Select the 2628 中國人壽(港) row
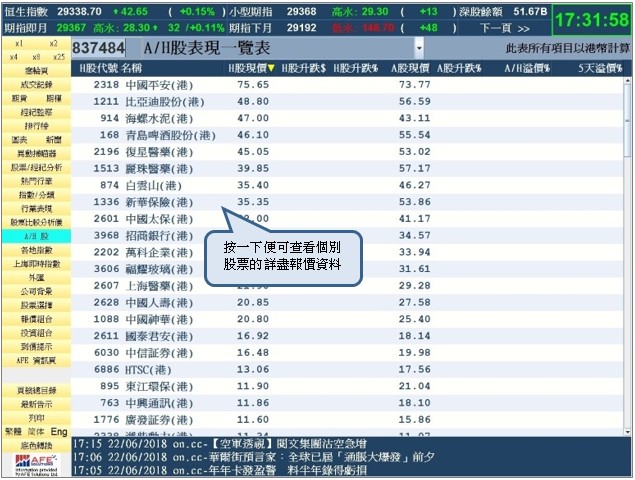 coord(347,303)
